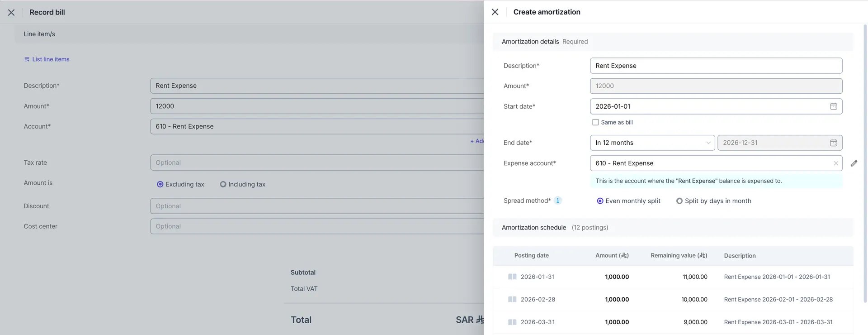
Task: Click the Amount column header in schedule
Action: [x=612, y=255]
